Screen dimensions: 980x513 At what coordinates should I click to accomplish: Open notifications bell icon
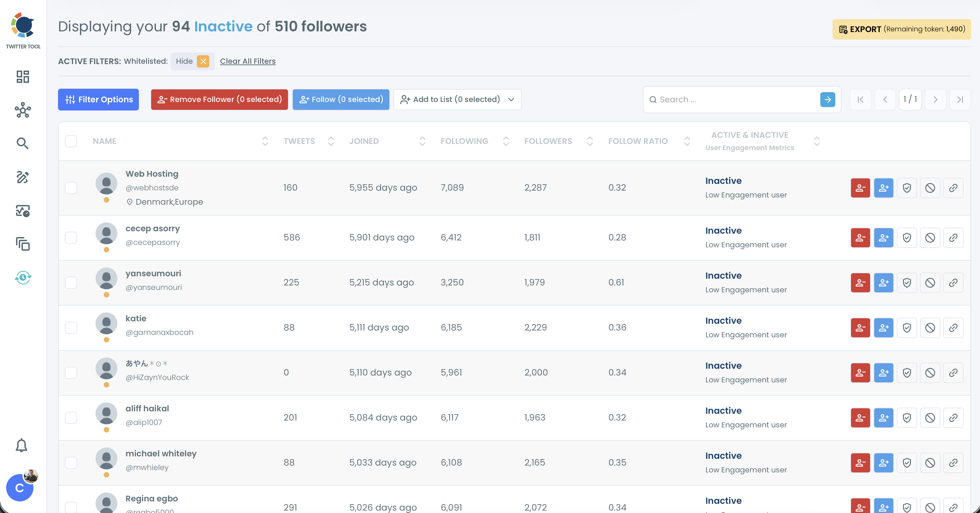21,445
